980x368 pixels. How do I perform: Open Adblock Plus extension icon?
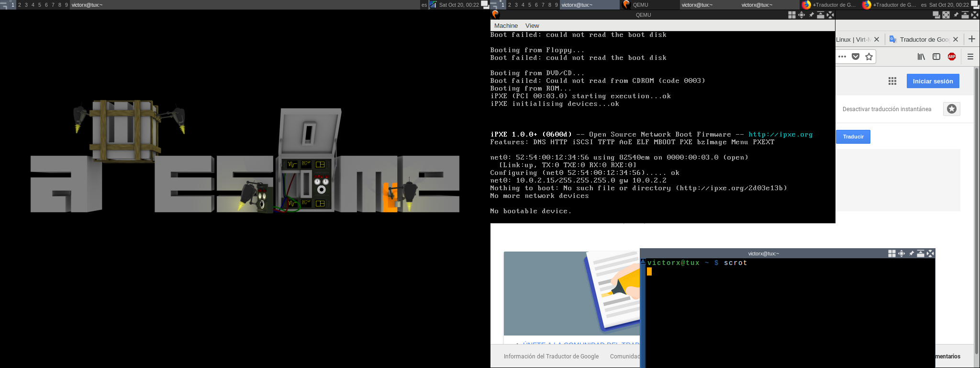tap(952, 57)
